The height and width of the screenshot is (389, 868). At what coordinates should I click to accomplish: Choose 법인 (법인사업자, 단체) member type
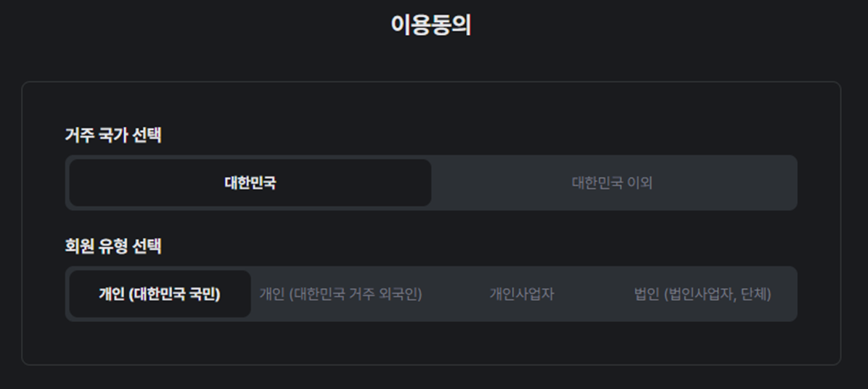703,294
